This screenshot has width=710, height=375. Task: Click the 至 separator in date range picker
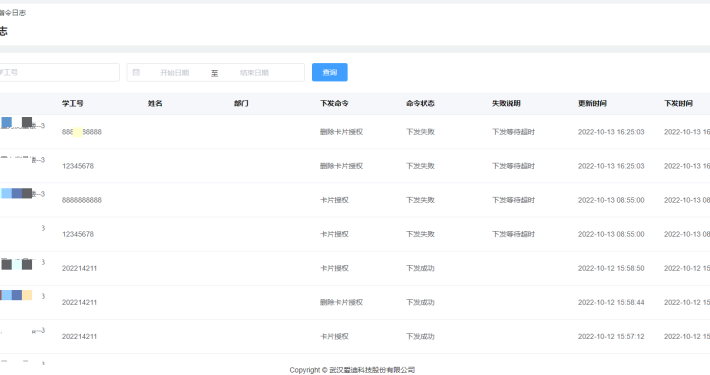[215, 73]
